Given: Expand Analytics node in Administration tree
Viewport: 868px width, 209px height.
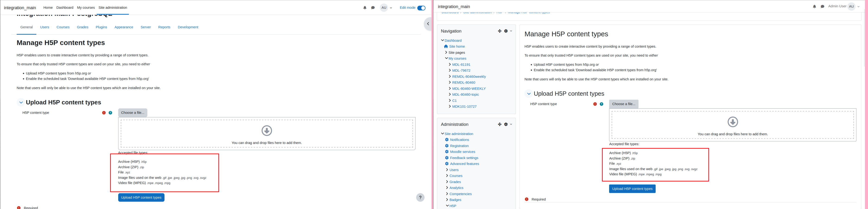Looking at the screenshot, I should coord(447,188).
